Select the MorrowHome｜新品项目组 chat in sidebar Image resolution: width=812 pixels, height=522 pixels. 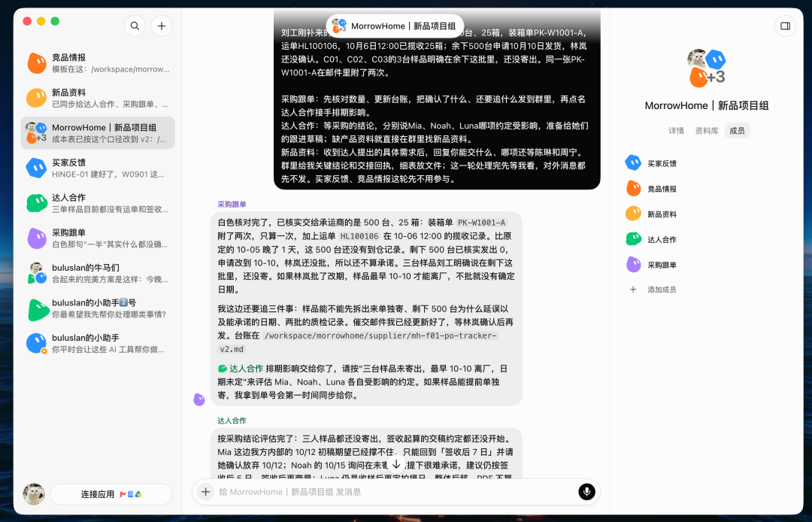(98, 133)
